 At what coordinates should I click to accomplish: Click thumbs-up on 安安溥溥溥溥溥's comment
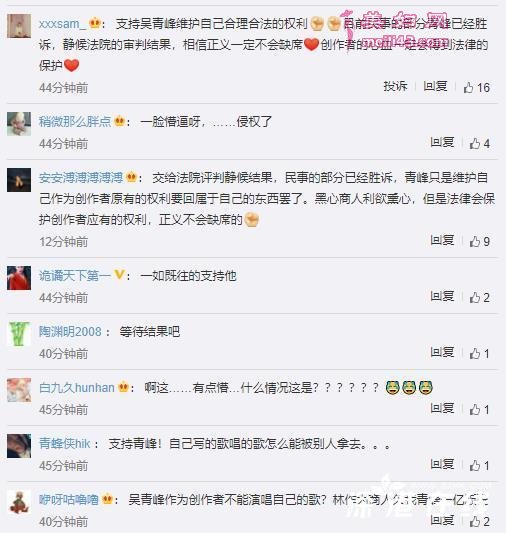tap(480, 242)
